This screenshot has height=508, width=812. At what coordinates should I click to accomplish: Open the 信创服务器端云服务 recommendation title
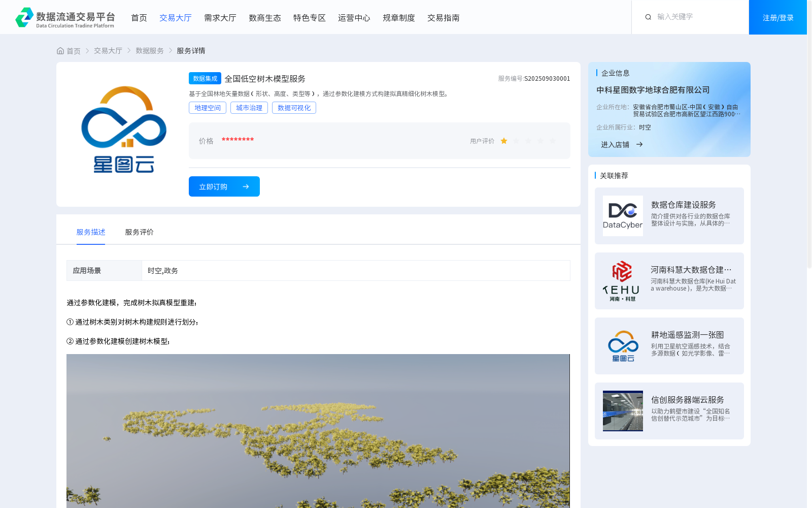coord(688,400)
